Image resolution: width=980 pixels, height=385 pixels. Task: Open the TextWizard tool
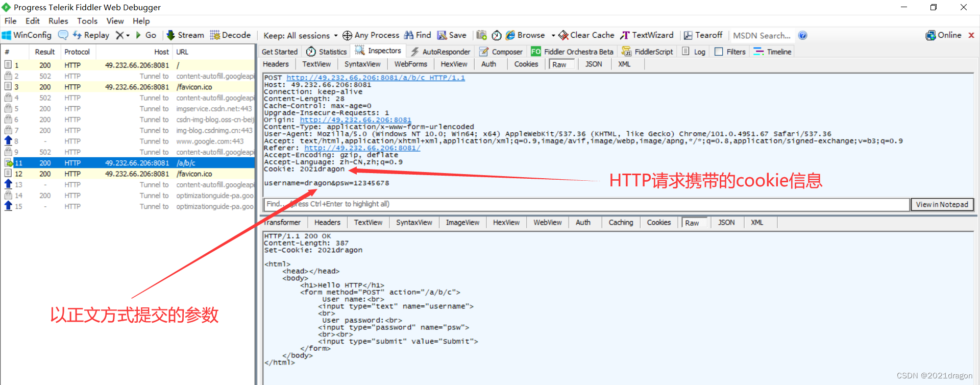[x=647, y=35]
